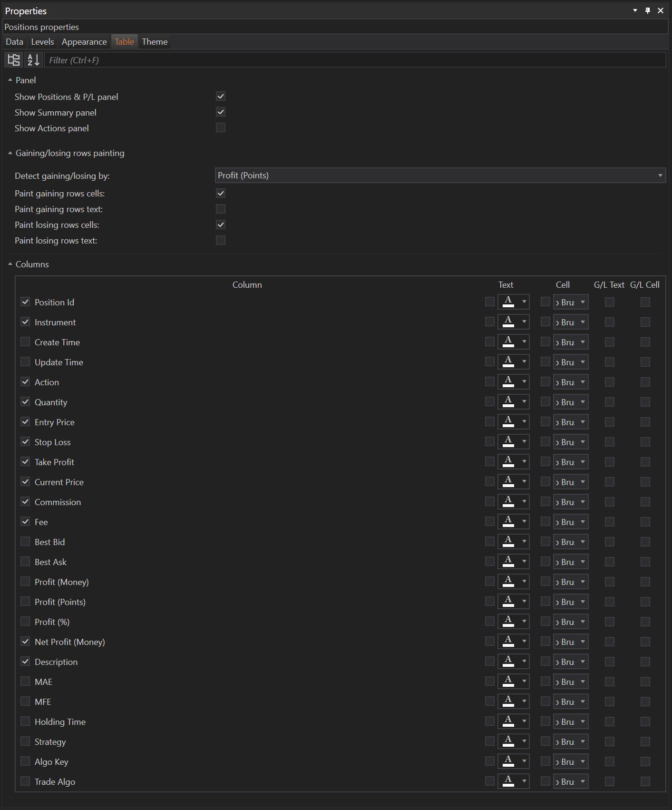Switch to the Appearance tab

84,42
